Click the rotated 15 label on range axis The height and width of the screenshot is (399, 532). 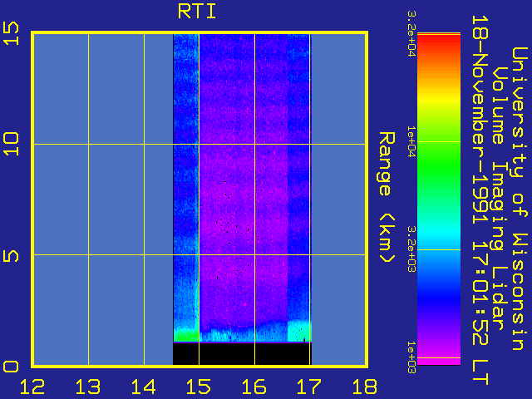11,33
